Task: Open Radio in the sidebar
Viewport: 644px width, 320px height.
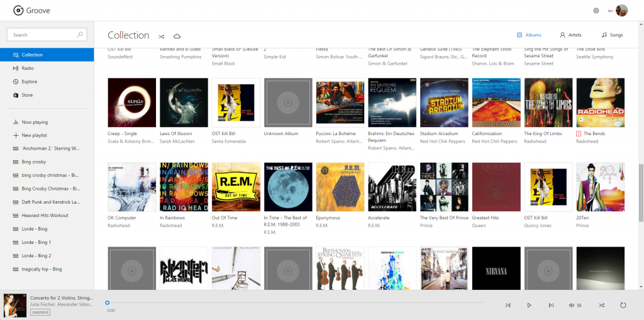Action: click(47, 68)
